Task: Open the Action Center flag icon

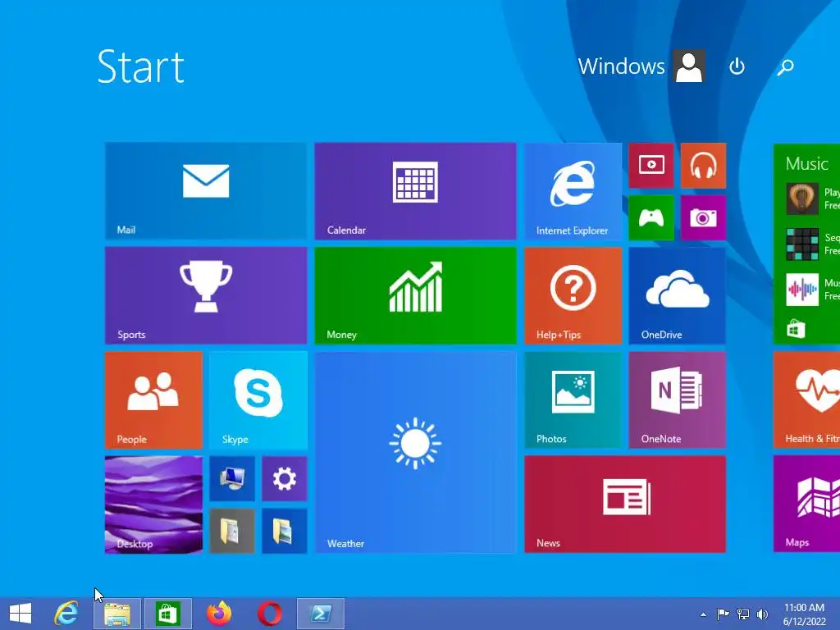Action: [724, 614]
